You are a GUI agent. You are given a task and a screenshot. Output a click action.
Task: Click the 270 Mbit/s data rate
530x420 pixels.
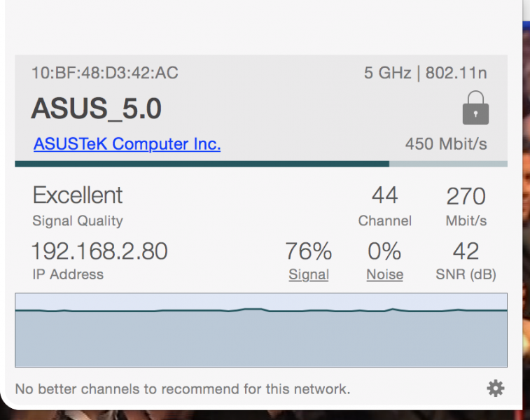(466, 196)
